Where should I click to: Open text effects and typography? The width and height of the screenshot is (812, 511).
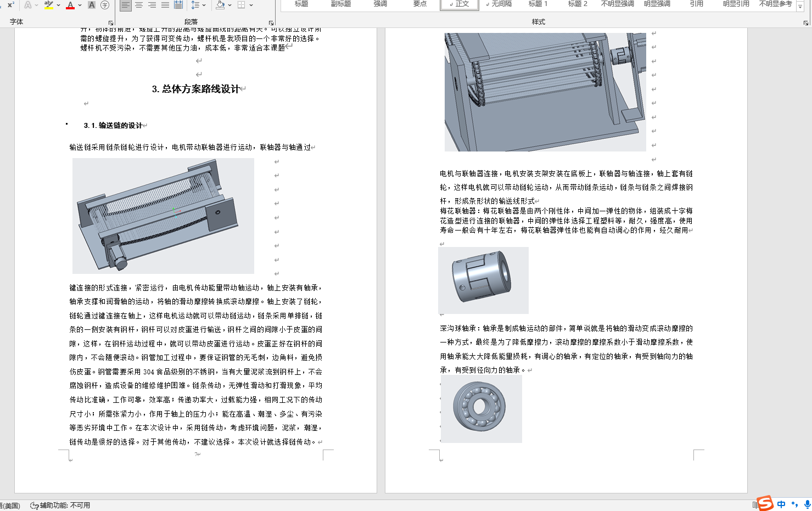[27, 5]
